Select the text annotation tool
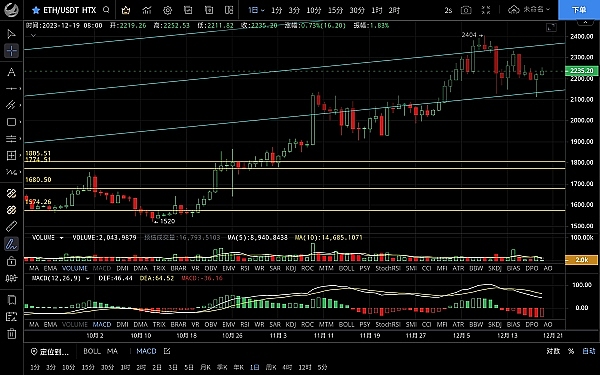Screen dimensions: 600x375 [x=11, y=72]
